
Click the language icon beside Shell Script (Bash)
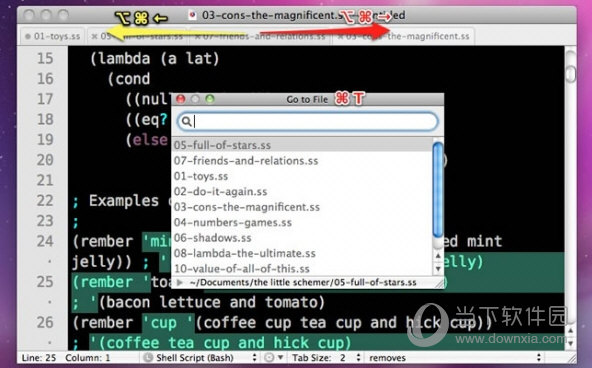click(148, 357)
